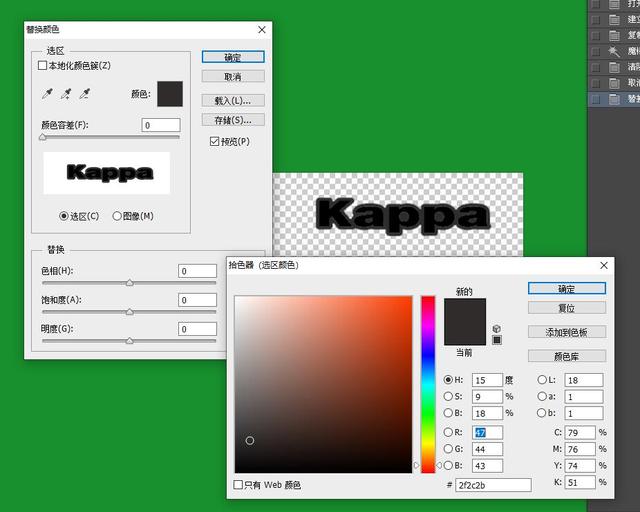Click the 色相(H) slider handle
The height and width of the screenshot is (512, 640).
point(129,283)
